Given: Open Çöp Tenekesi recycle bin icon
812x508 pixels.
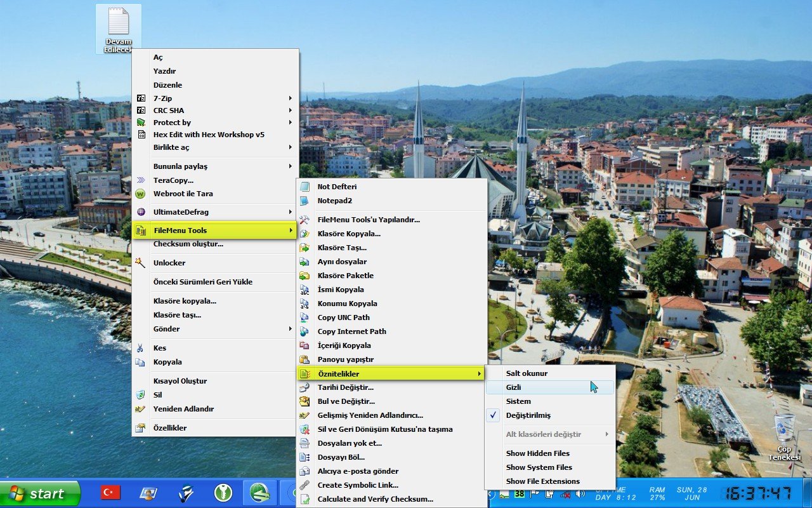Looking at the screenshot, I should pyautogui.click(x=785, y=437).
